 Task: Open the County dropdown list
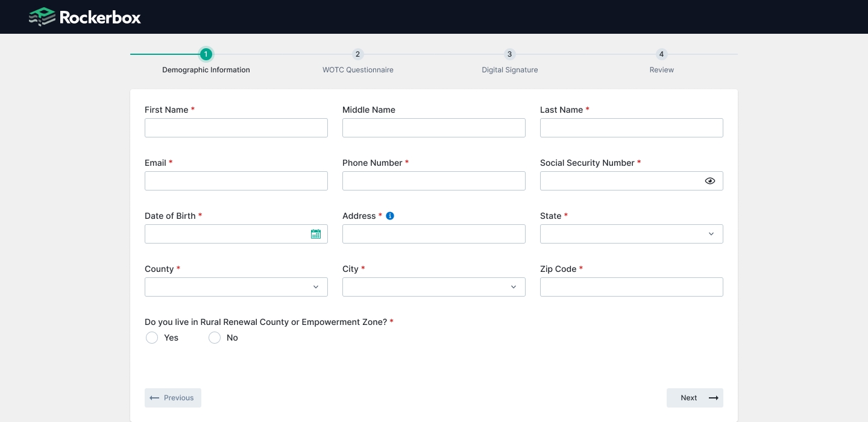[x=236, y=287]
